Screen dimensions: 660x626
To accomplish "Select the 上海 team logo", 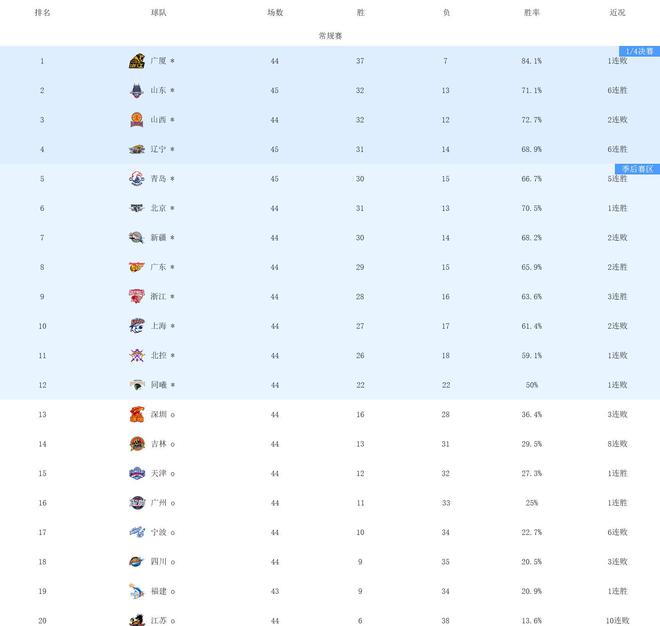I will (x=137, y=326).
